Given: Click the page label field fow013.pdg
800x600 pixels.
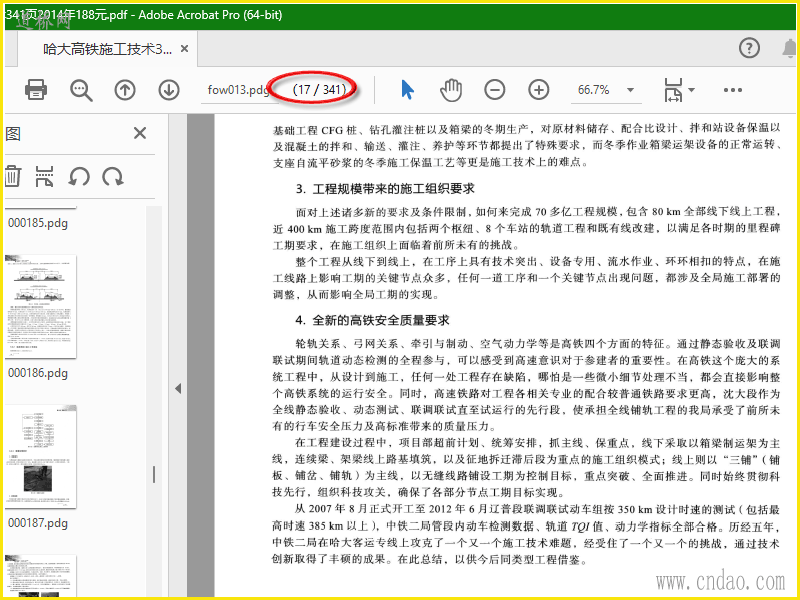Looking at the screenshot, I should (x=238, y=90).
